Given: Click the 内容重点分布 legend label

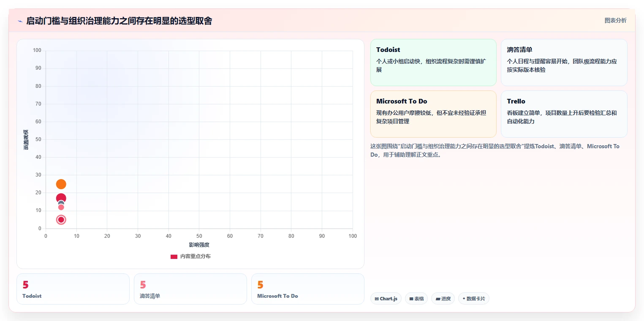Looking at the screenshot, I should coord(195,256).
